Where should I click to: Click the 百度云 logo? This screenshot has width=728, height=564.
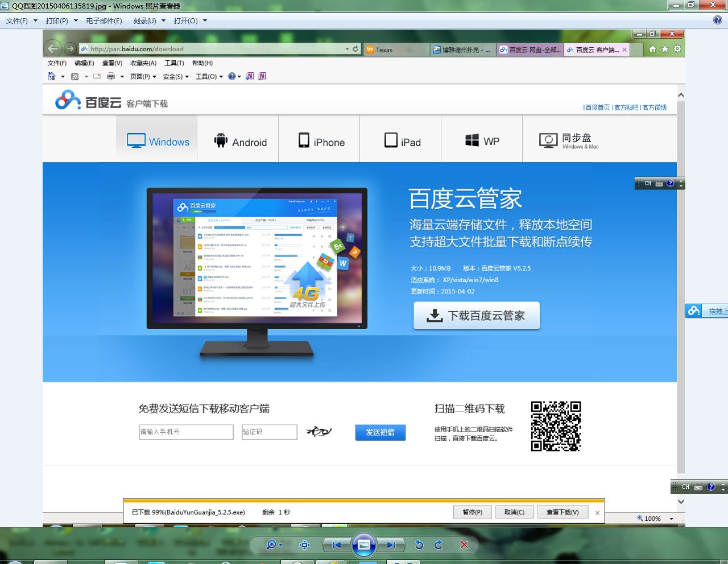coord(88,101)
